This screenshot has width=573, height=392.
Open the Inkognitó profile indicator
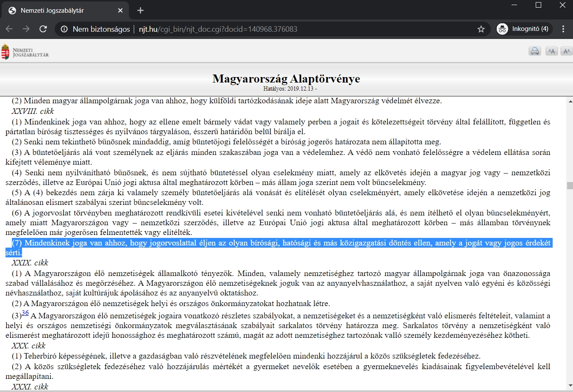click(x=524, y=29)
